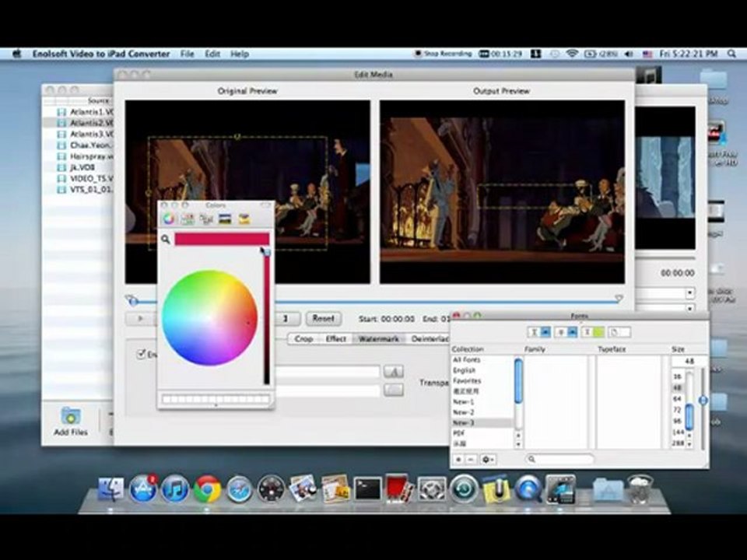Click the document color button in Fonts
The height and width of the screenshot is (560, 747).
coord(619,332)
